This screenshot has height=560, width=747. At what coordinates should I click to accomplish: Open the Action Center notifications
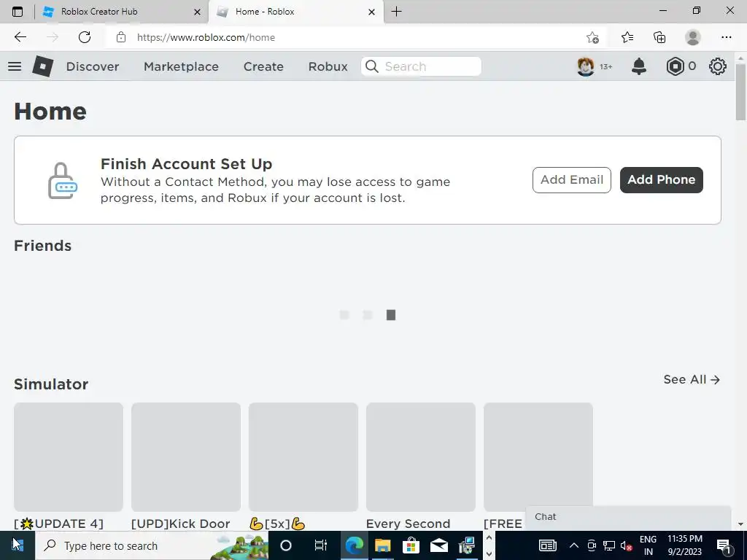pyautogui.click(x=724, y=545)
